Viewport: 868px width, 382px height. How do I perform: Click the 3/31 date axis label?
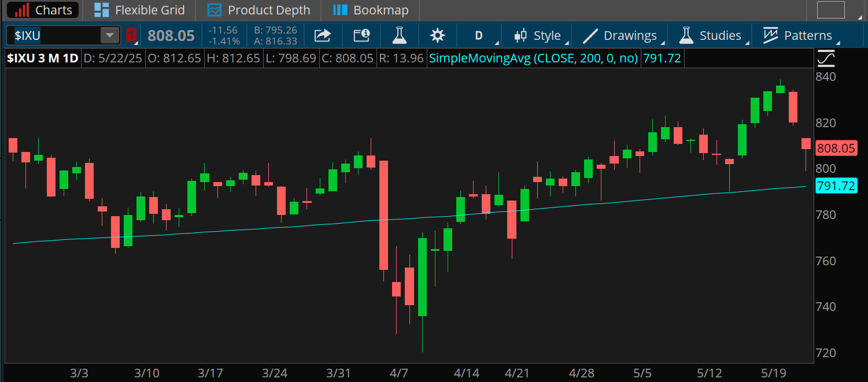coord(338,373)
